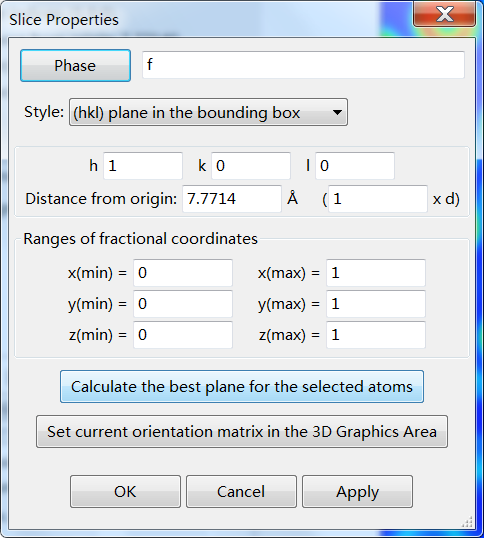Click the k index input field
The image size is (484, 538).
[x=251, y=166]
